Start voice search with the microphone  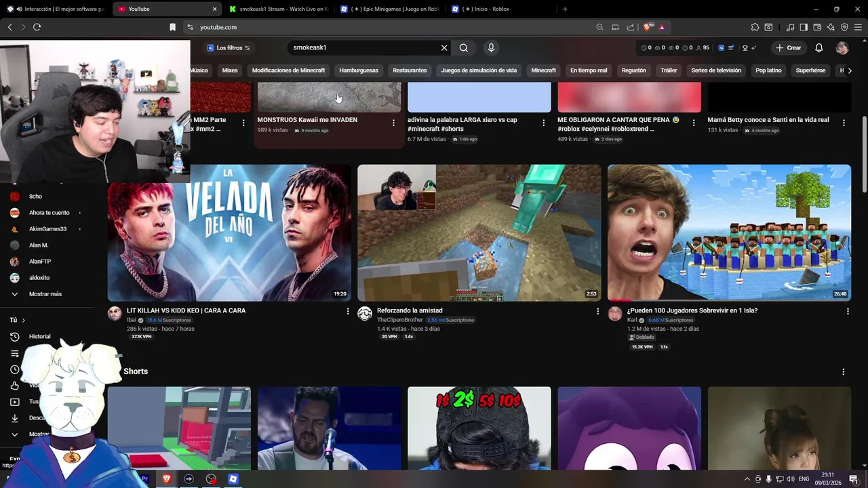[x=491, y=48]
